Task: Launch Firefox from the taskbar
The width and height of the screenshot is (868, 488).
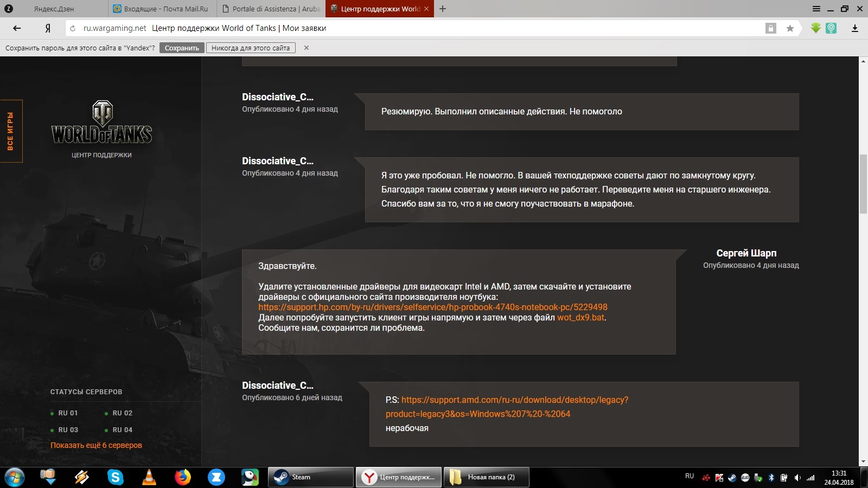Action: pyautogui.click(x=183, y=477)
